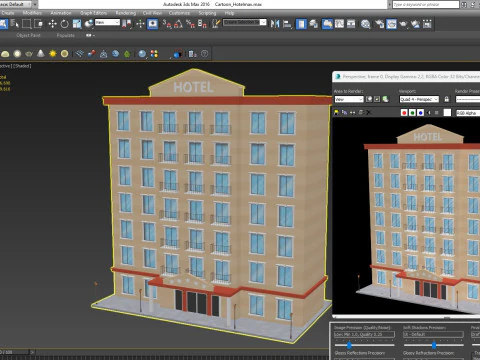
Task: Toggle the Lock to Viewport padlock
Action: 447,99
